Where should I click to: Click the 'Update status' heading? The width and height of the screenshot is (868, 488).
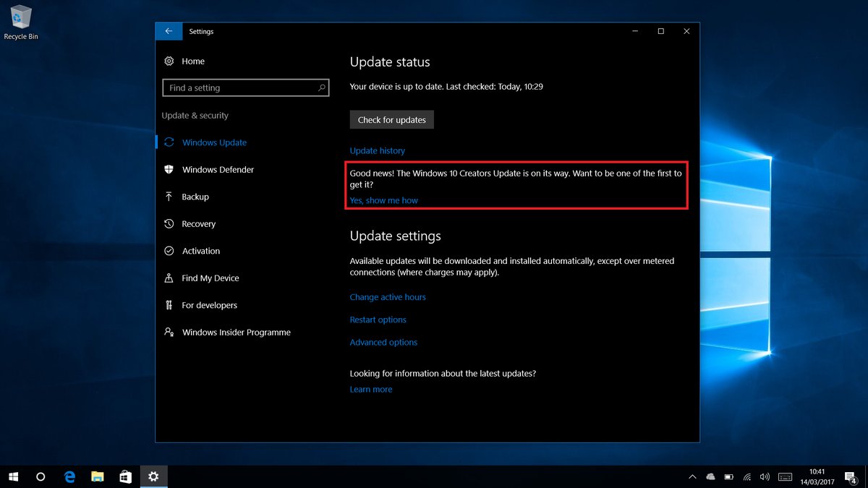[x=390, y=62]
